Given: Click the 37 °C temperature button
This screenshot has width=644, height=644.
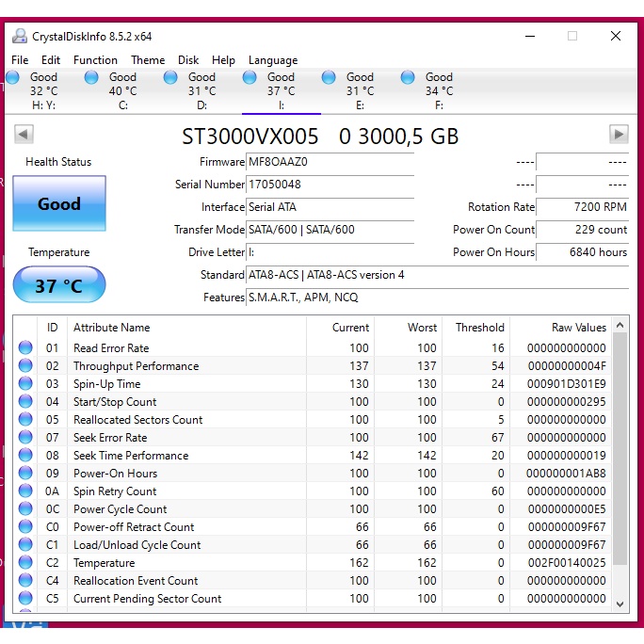Looking at the screenshot, I should point(59,284).
